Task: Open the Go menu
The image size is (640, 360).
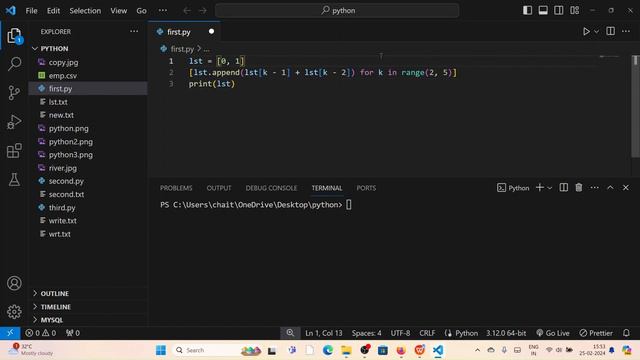Action: click(141, 11)
